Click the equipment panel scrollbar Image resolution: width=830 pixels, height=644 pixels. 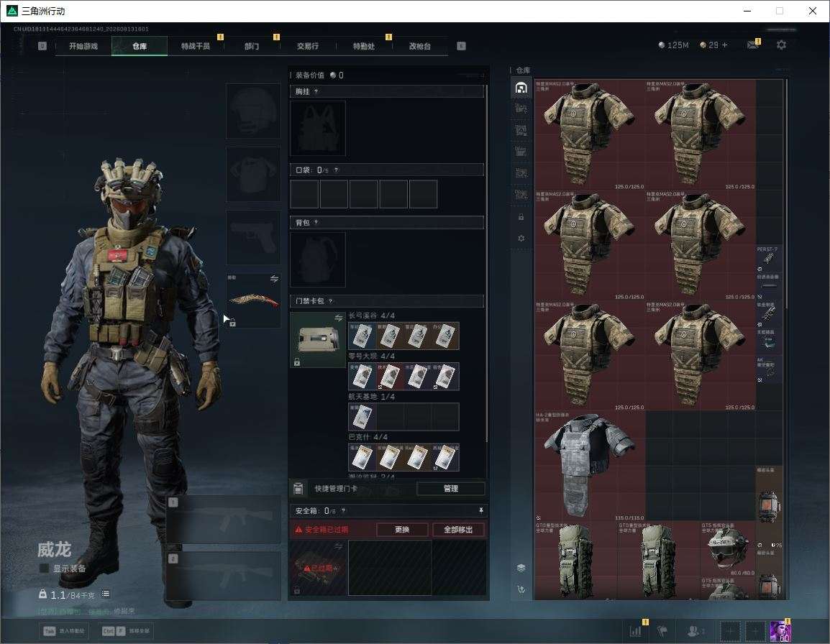point(486,263)
